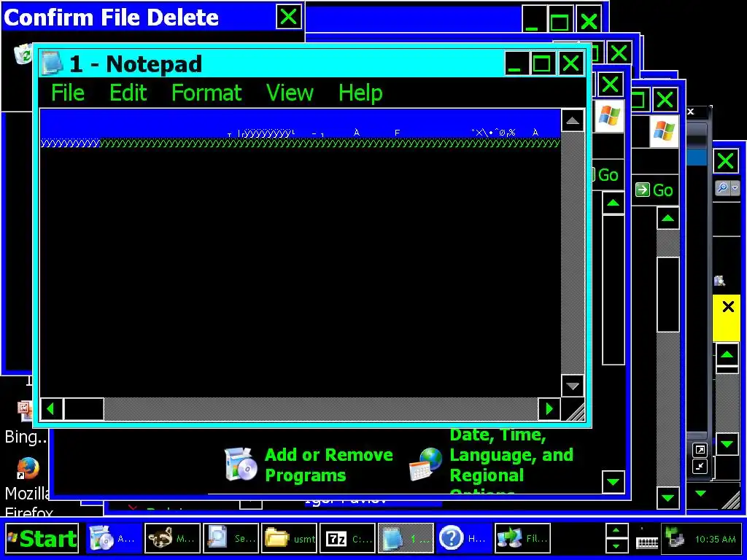
Task: Click the Windows flag logo above arrow Go button
Action: [x=664, y=131]
